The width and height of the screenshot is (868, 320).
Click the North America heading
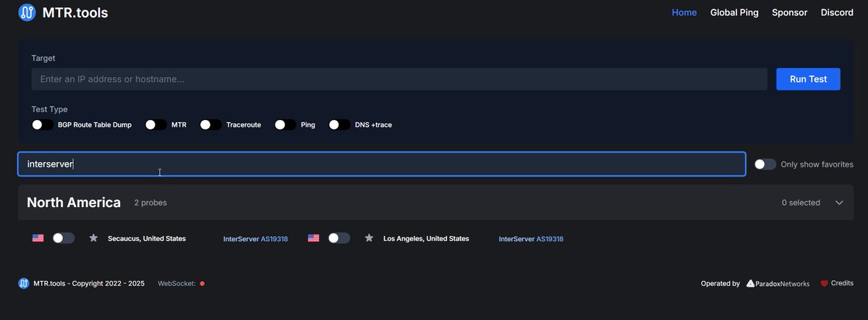74,203
